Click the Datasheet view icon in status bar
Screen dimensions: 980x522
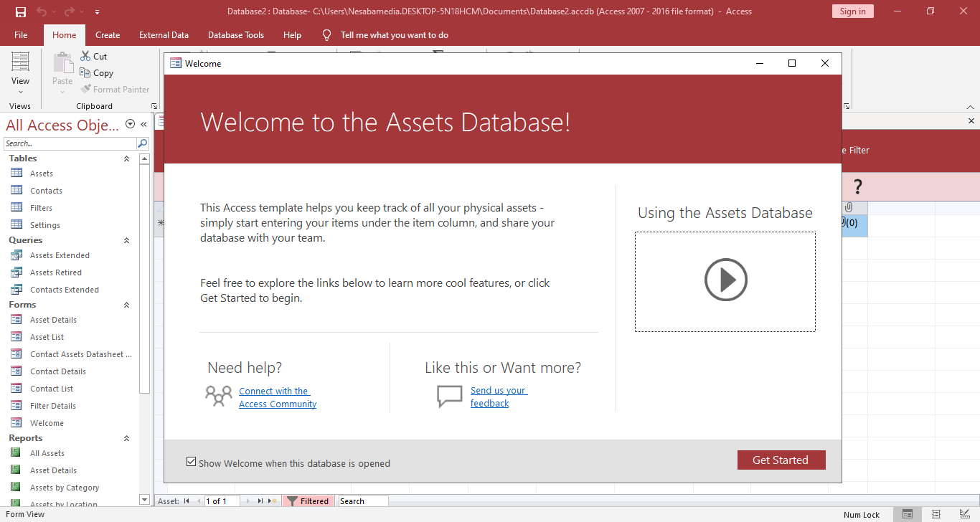click(x=936, y=514)
